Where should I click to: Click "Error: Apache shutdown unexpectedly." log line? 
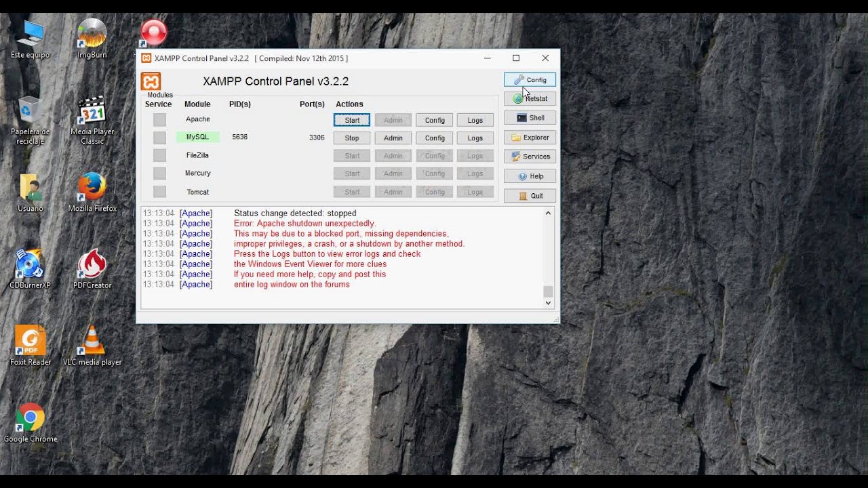[304, 224]
